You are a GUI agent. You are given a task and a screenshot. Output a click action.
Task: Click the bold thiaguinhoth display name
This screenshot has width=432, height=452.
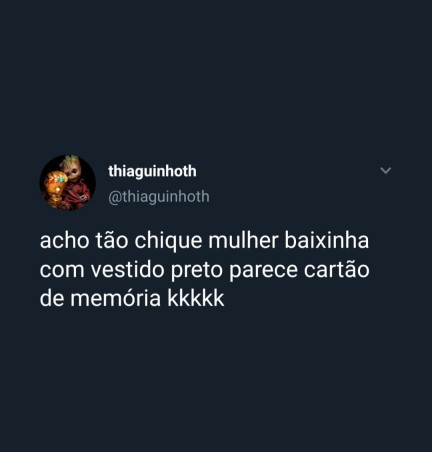coord(152,171)
